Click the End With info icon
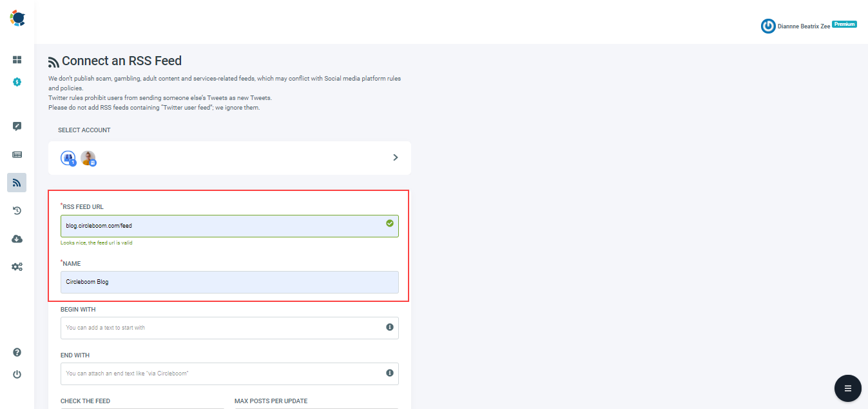The image size is (868, 409). [x=389, y=374]
